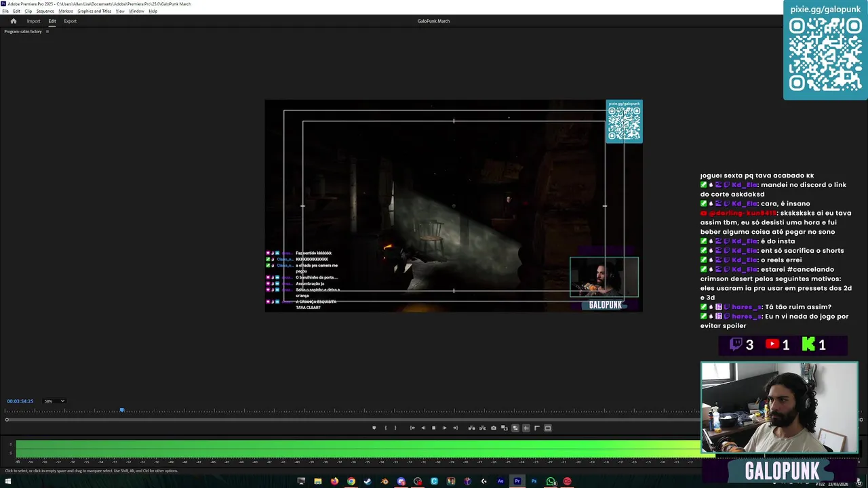Go to Out point
Viewport: 868px width, 488px height.
click(x=455, y=428)
